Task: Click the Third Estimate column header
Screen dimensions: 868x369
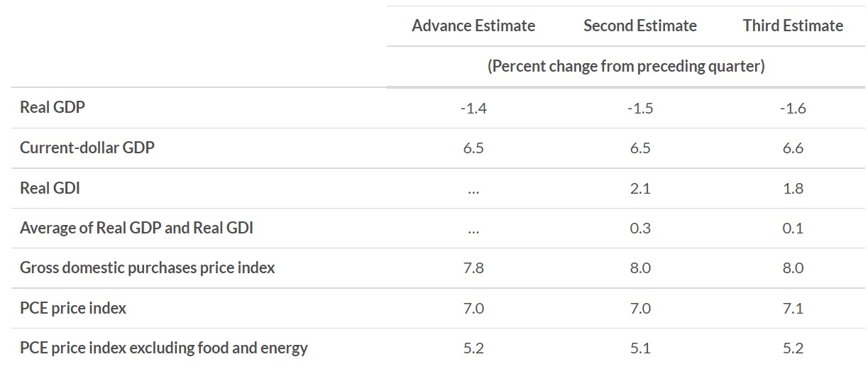Action: point(793,26)
